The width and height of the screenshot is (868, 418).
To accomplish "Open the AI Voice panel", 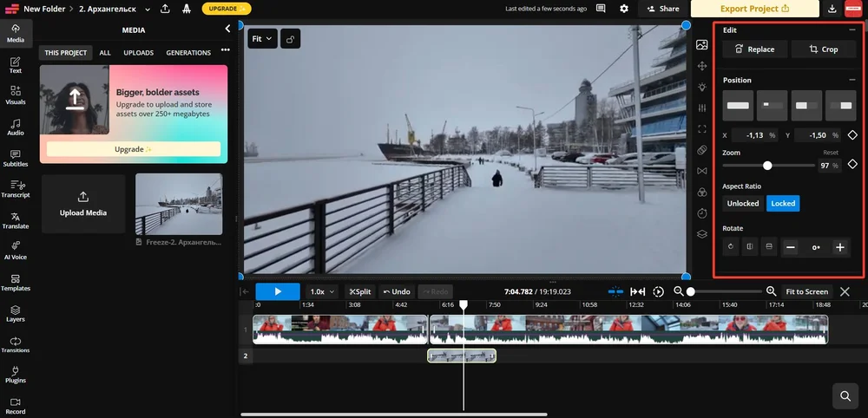I will [16, 251].
